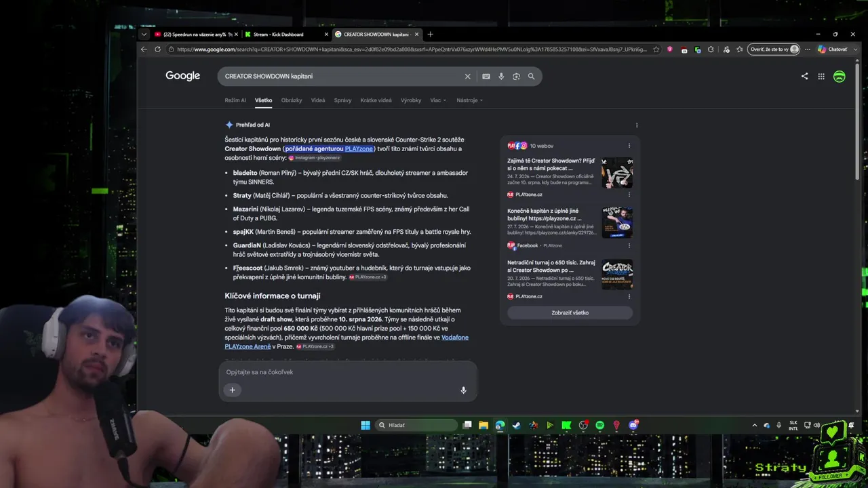Follow the Vodafone PLAYzone Aréně link
Screen dimensions: 868x488
(347, 342)
